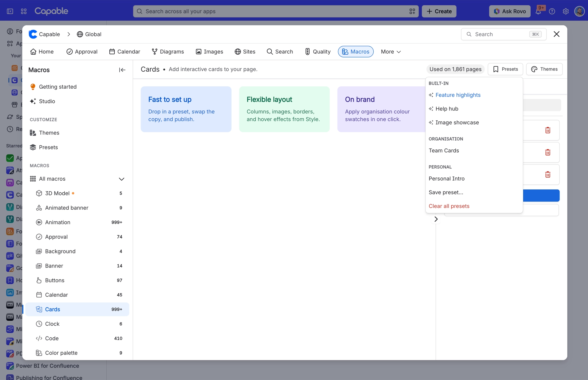Collapse the All macros list
The width and height of the screenshot is (588, 380).
pyautogui.click(x=121, y=179)
